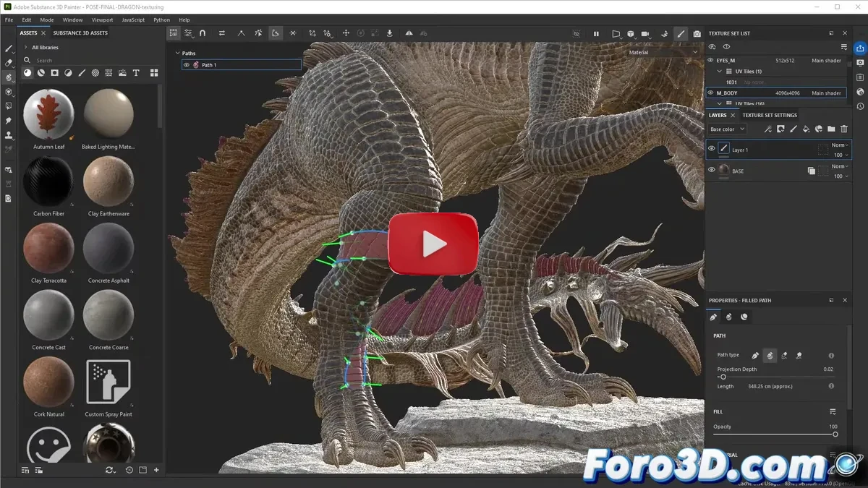Open the history clock icon in right sidebar
The image size is (868, 488).
(x=860, y=106)
